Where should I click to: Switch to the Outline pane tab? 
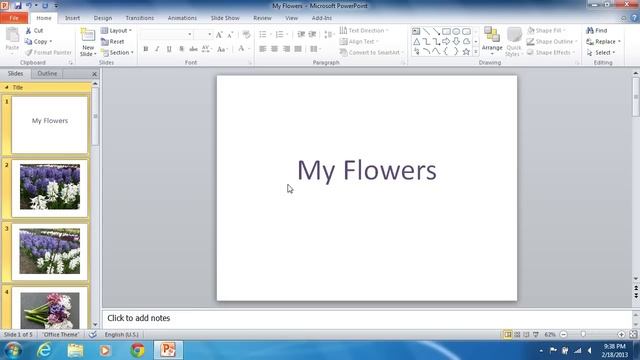click(47, 73)
